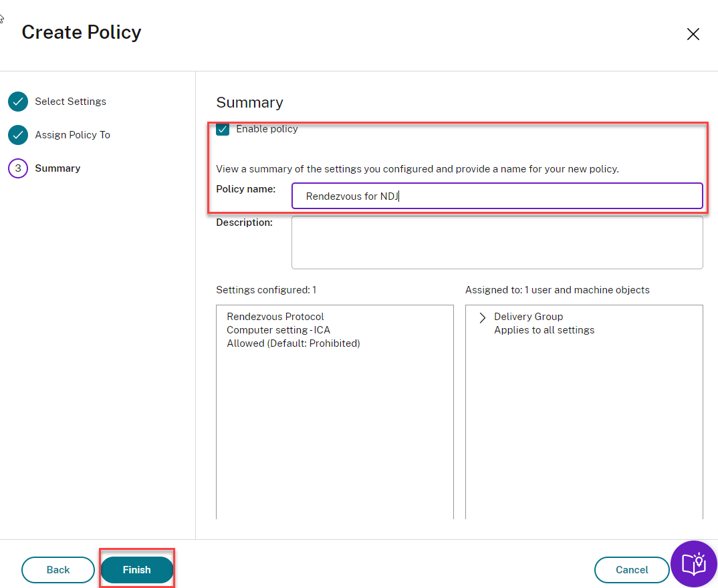The height and width of the screenshot is (588, 718).
Task: Expand the Delivery Group entry
Action: tap(483, 317)
